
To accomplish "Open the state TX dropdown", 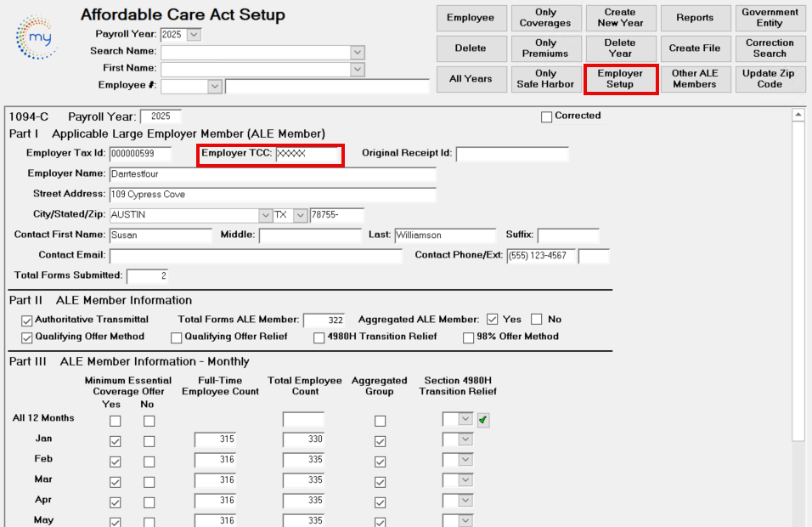I will coord(300,215).
